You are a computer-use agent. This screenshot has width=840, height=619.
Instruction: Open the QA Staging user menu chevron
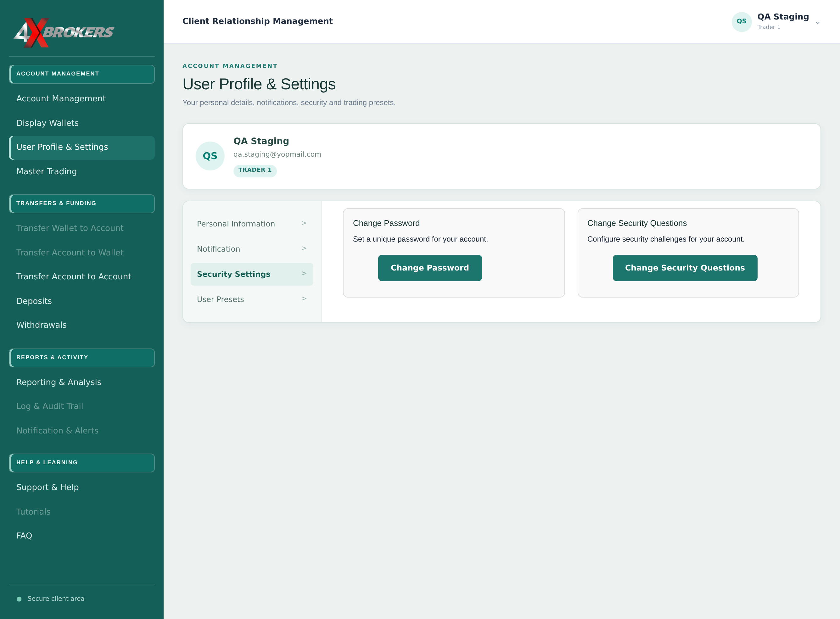pos(818,23)
